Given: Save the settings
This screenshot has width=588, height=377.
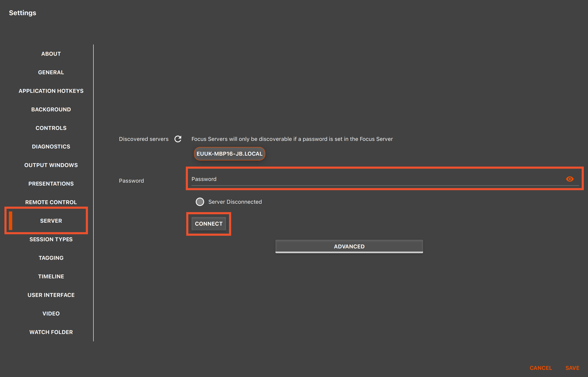Looking at the screenshot, I should (x=572, y=368).
